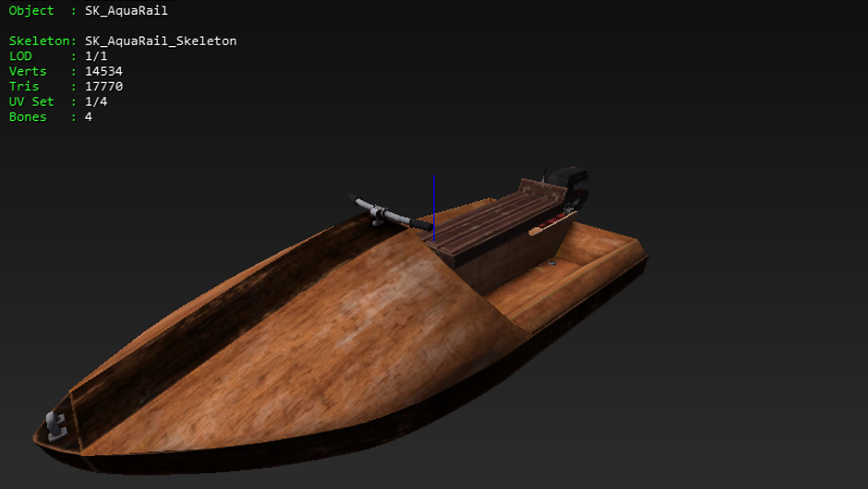Click the SK_AquaRail object name text
Screen dimensions: 868x489
tap(126, 10)
